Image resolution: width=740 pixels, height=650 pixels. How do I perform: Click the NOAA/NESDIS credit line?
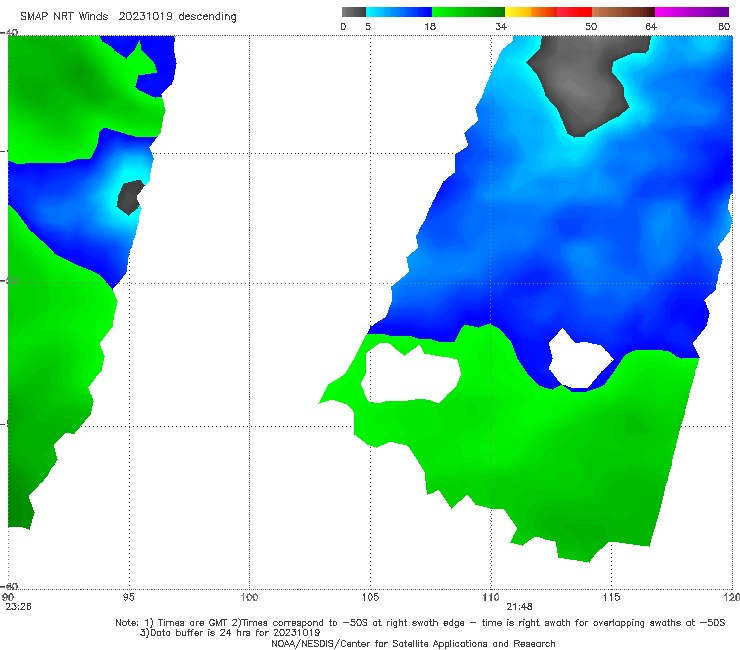pyautogui.click(x=413, y=643)
